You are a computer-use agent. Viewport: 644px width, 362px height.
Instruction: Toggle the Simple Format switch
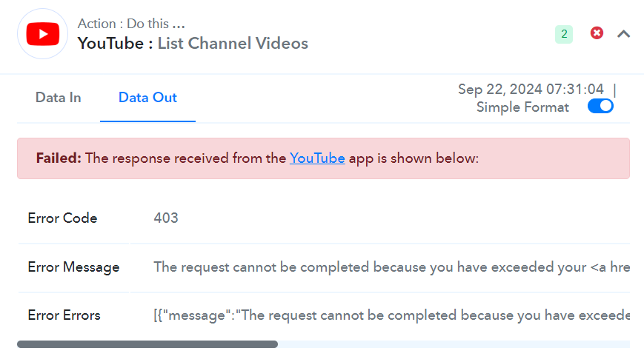(x=600, y=107)
